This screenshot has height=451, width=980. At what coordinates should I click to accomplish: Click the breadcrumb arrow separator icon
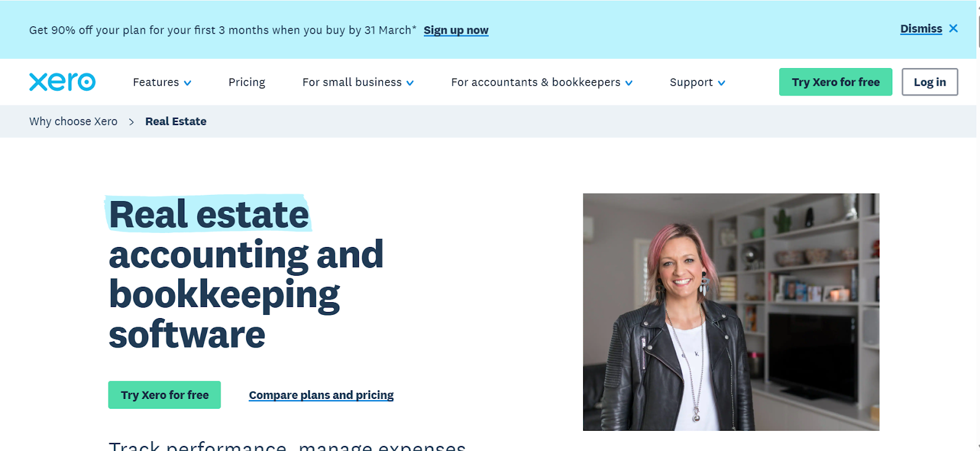131,122
